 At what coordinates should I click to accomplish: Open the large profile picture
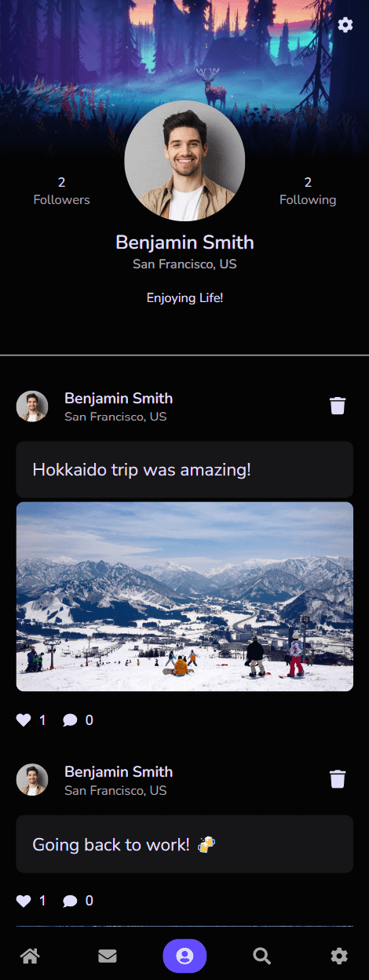pyautogui.click(x=184, y=161)
